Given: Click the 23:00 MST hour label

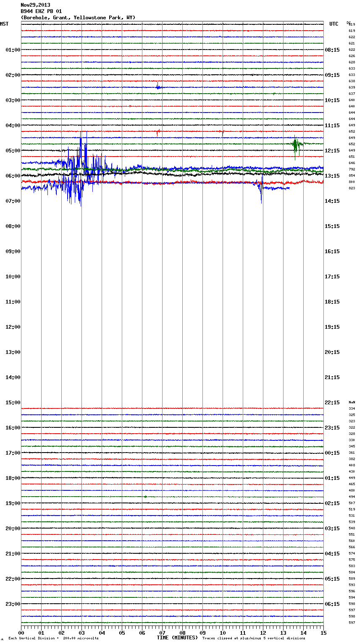Looking at the screenshot, I should pos(13,604).
